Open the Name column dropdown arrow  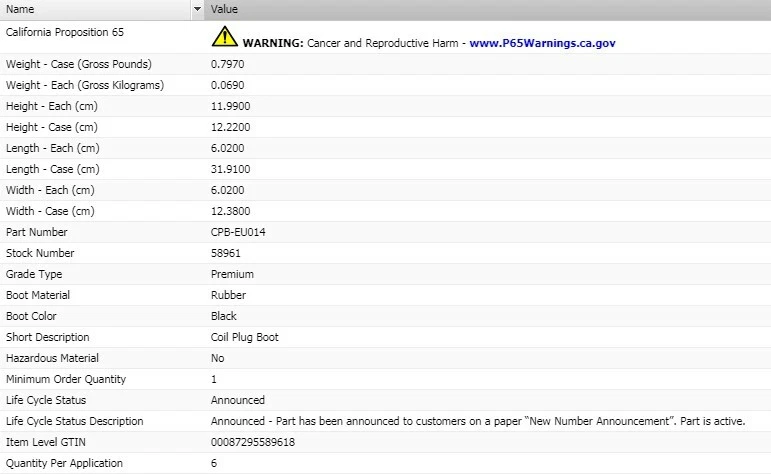(x=197, y=9)
